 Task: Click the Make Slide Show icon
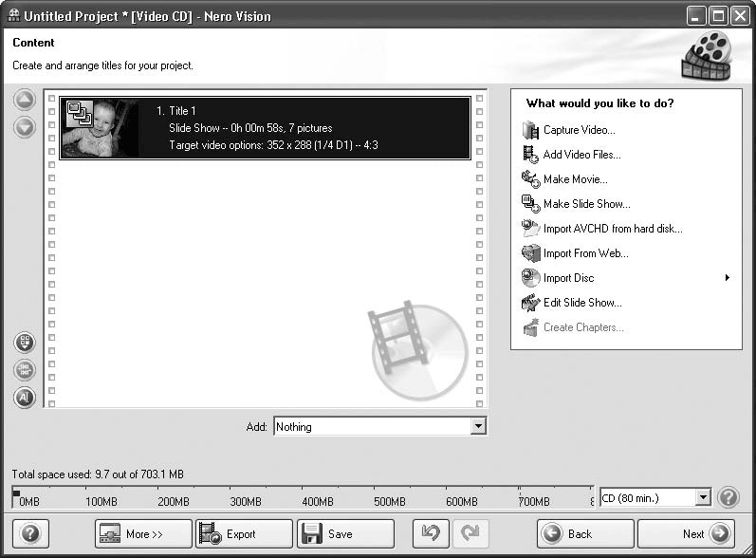coord(530,204)
